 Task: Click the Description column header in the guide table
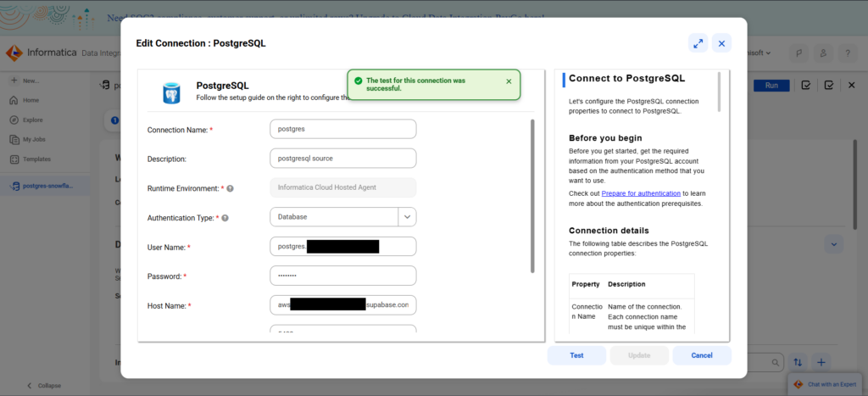[626, 284]
